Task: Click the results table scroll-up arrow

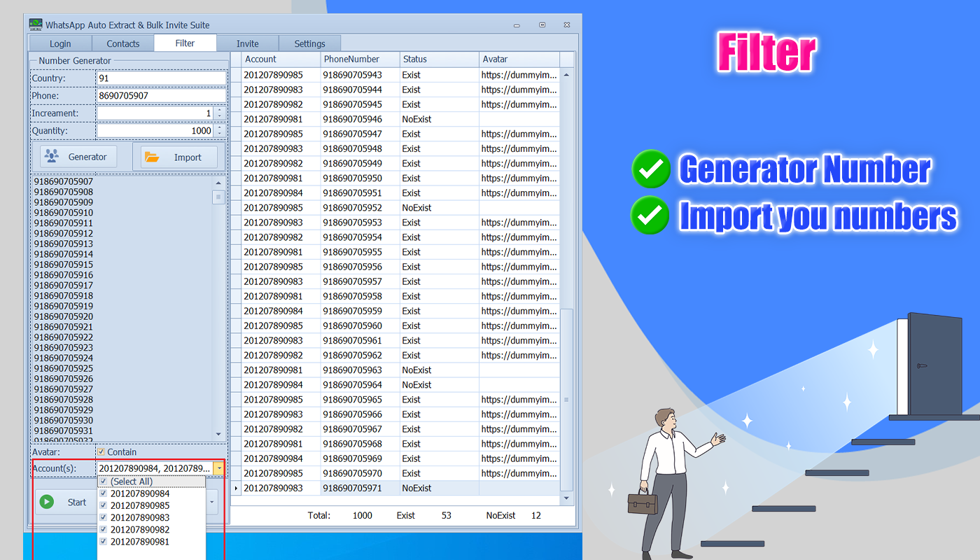Action: (x=566, y=75)
